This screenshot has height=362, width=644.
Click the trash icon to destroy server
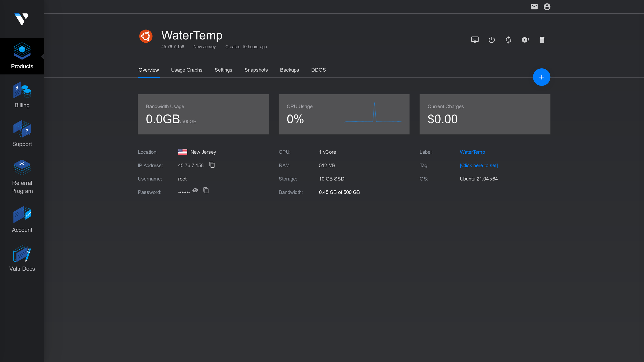(x=542, y=40)
